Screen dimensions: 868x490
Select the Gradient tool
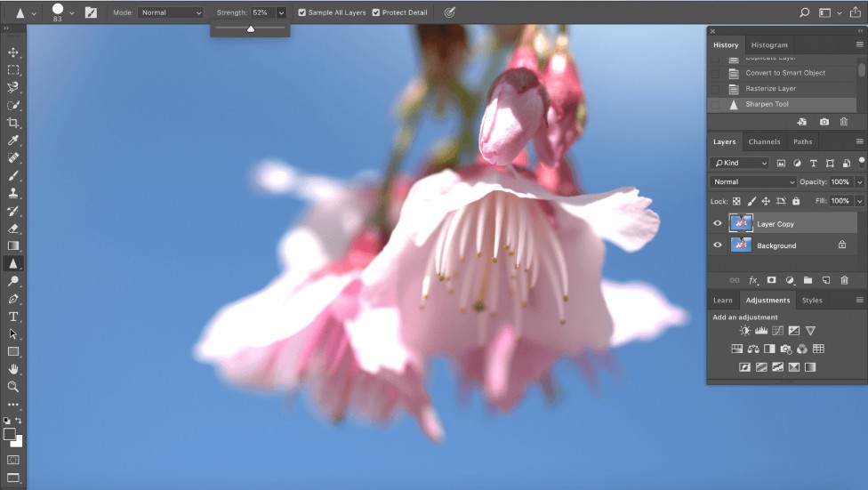[13, 245]
